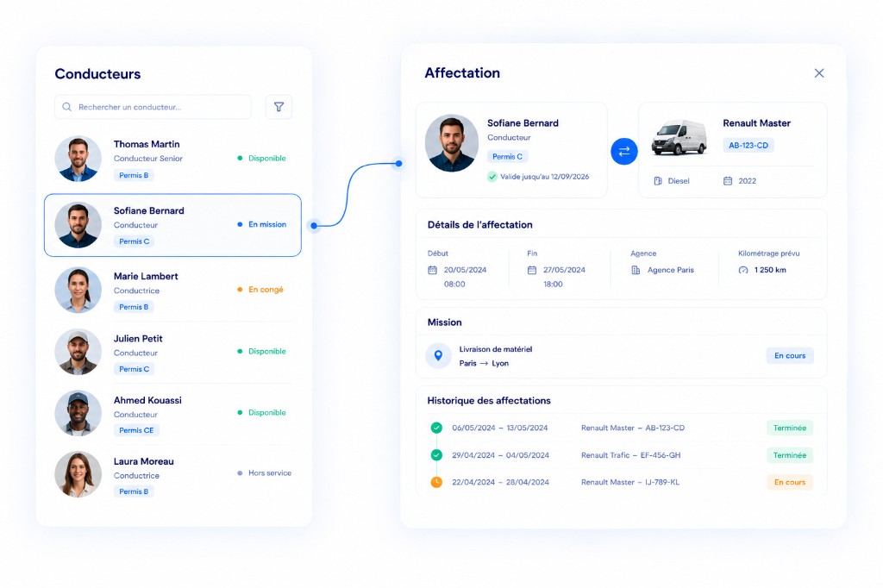Click the Renault Trafic – EF-456-GH history entry

click(630, 455)
